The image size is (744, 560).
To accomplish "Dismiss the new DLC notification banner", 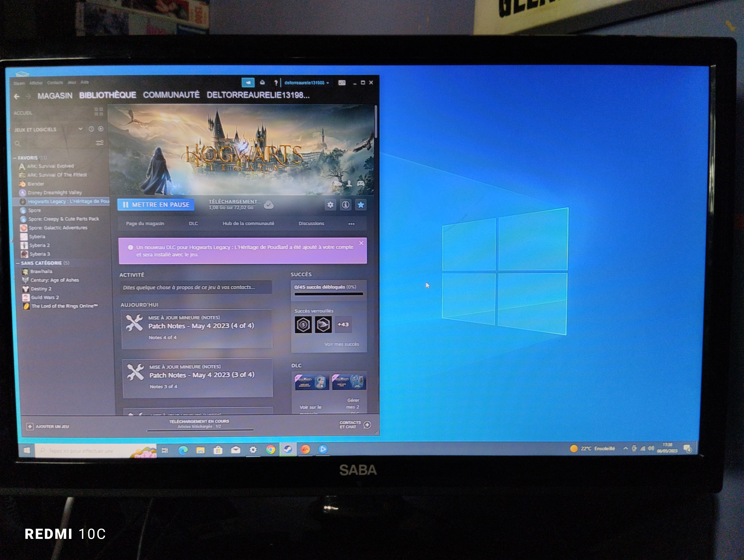I will click(361, 243).
